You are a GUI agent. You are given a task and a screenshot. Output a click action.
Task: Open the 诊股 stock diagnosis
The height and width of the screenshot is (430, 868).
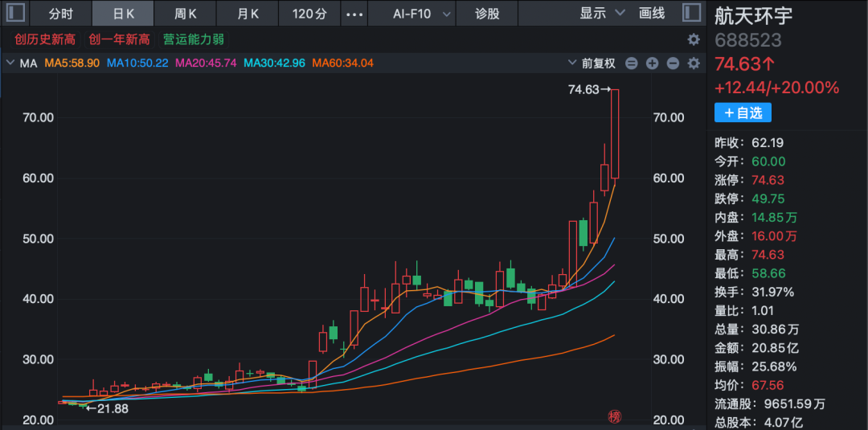click(486, 14)
